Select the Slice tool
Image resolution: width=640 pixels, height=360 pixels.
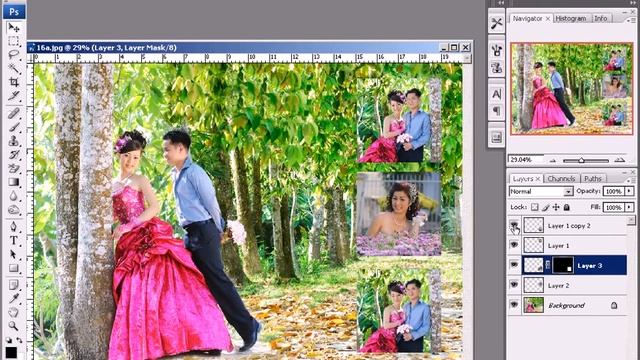(13, 96)
